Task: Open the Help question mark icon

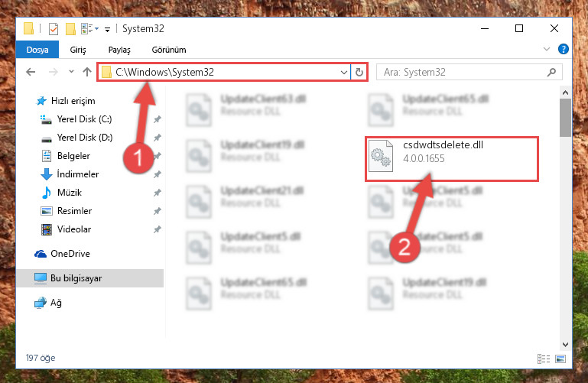Action: [x=564, y=49]
